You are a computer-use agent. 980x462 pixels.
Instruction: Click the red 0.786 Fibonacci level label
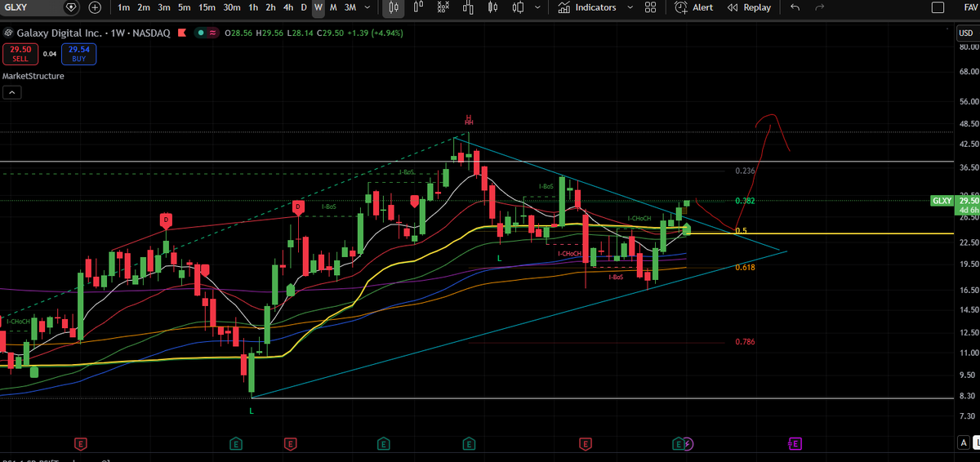click(745, 341)
